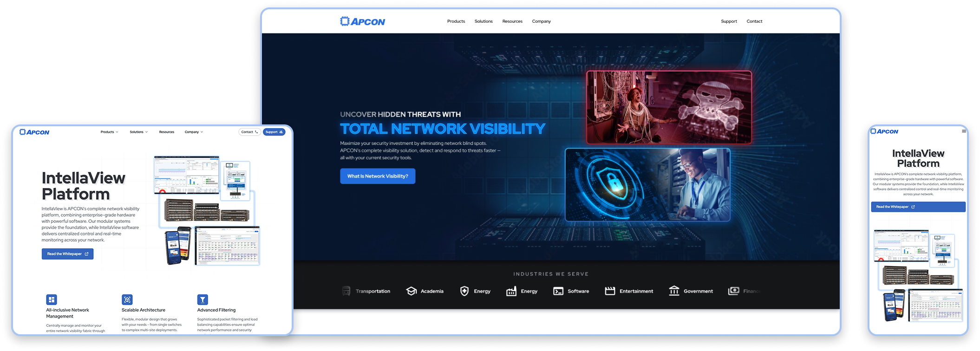
Task: Click the All-inclusive Network Management grid icon
Action: point(52,299)
